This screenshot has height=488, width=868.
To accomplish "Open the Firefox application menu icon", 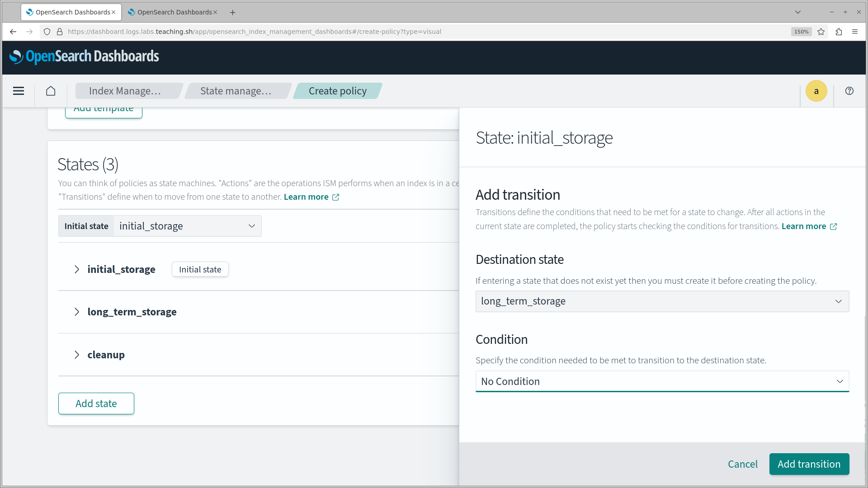I will click(x=855, y=32).
